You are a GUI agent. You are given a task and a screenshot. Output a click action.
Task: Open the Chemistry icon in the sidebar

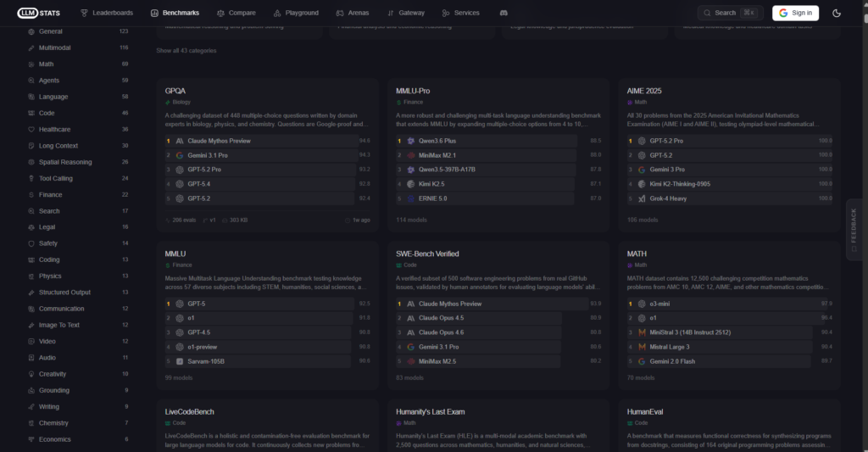(x=31, y=423)
